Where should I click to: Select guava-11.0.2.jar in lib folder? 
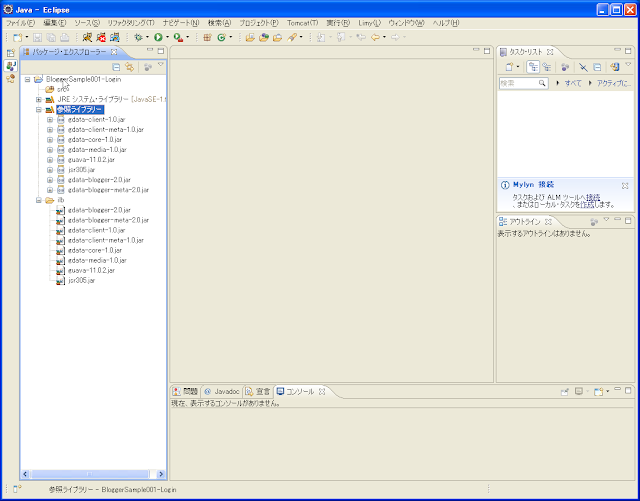(91, 270)
